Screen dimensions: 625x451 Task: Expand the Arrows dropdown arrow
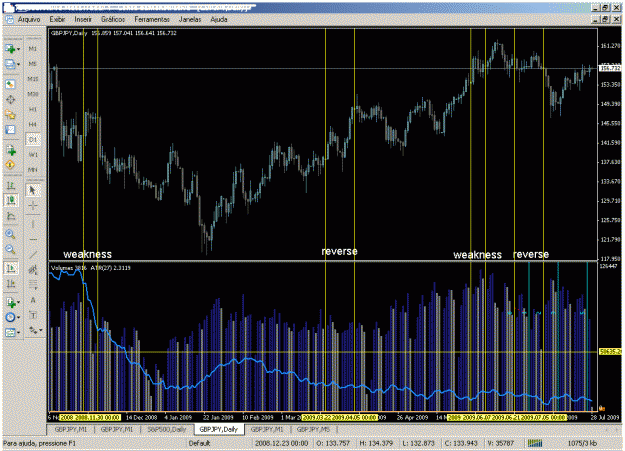click(x=40, y=330)
